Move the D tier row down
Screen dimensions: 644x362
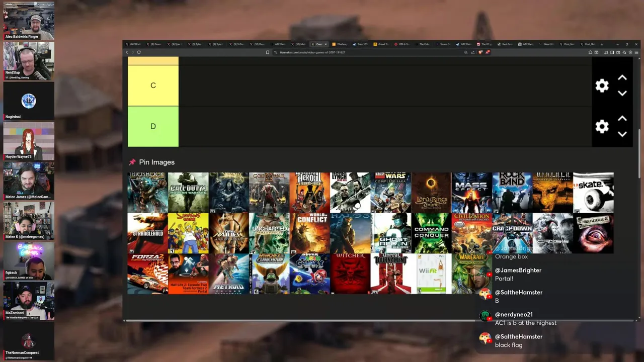click(x=622, y=134)
